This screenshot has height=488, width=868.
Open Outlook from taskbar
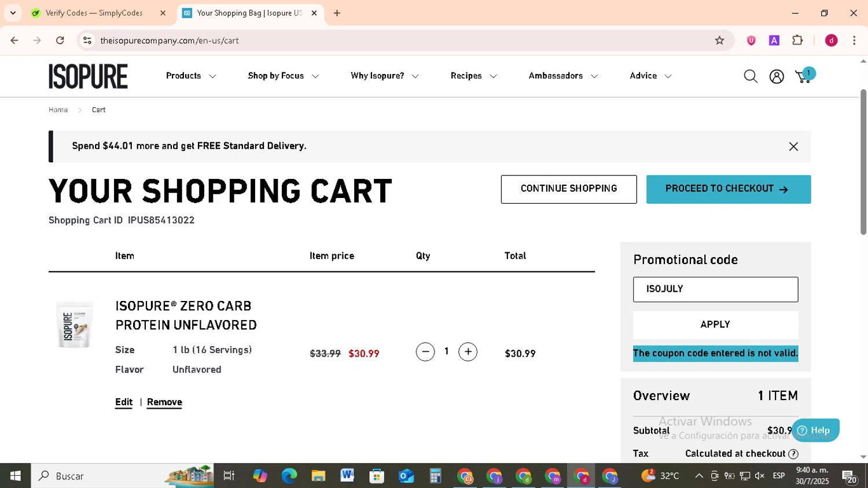click(x=406, y=476)
